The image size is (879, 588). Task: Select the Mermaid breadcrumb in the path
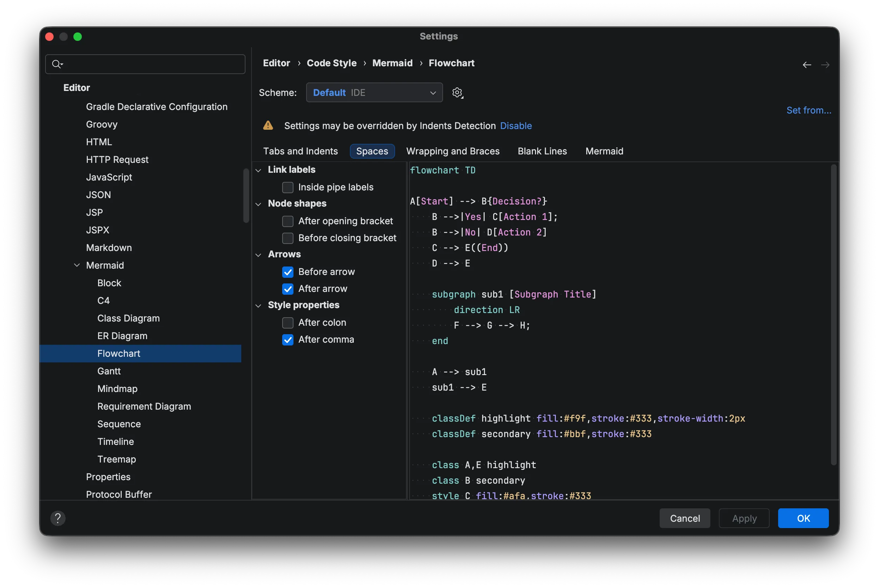click(392, 63)
